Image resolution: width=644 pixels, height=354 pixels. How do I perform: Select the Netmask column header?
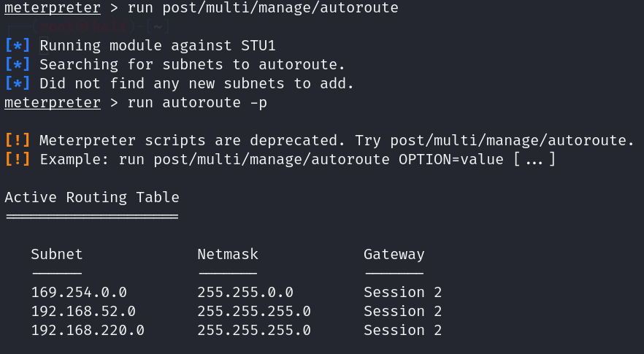click(x=228, y=255)
